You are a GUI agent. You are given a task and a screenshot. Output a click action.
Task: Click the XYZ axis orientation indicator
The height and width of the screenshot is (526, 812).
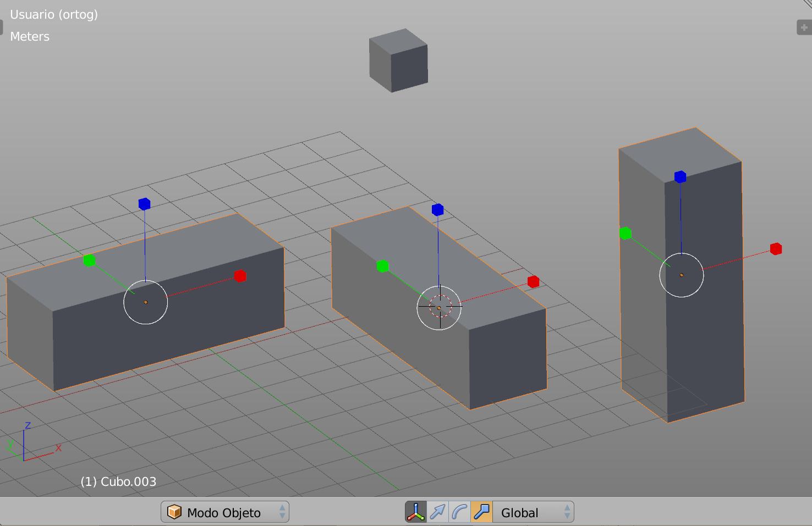click(33, 441)
